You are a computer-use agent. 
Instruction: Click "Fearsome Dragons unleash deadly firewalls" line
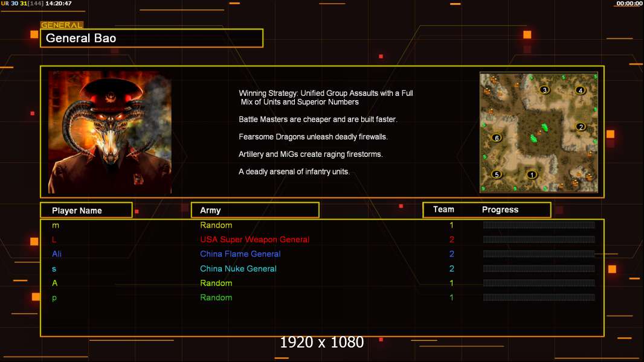(x=313, y=136)
